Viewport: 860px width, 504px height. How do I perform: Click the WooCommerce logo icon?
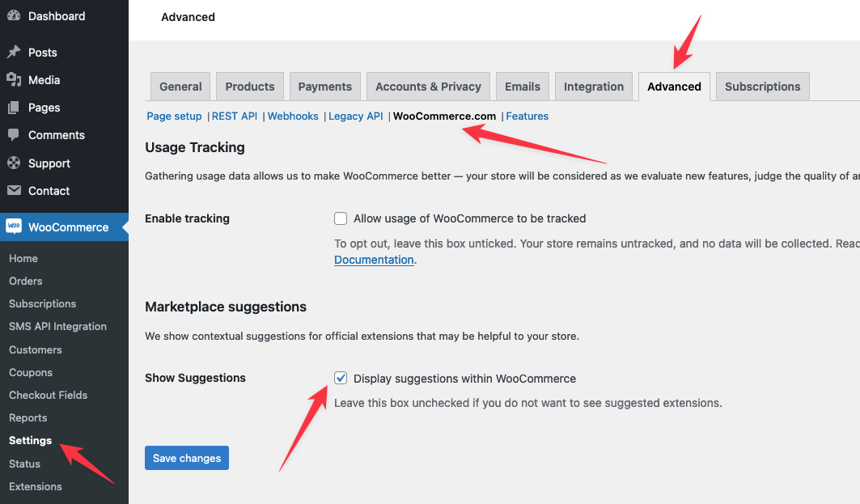(14, 227)
